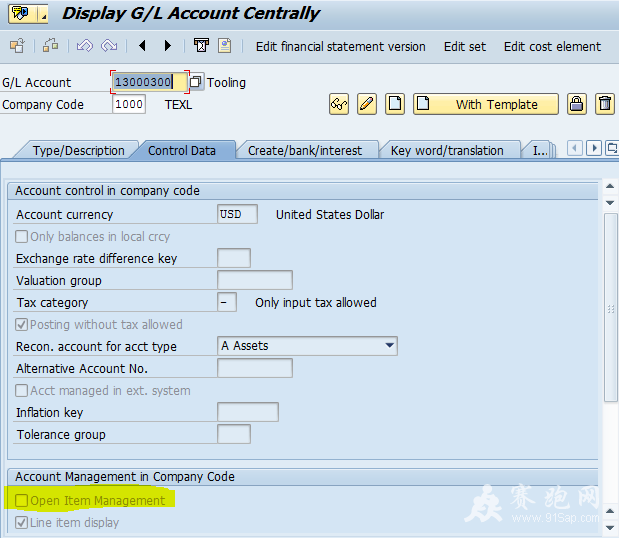
Task: Click the Company Code field 1000
Action: [129, 104]
